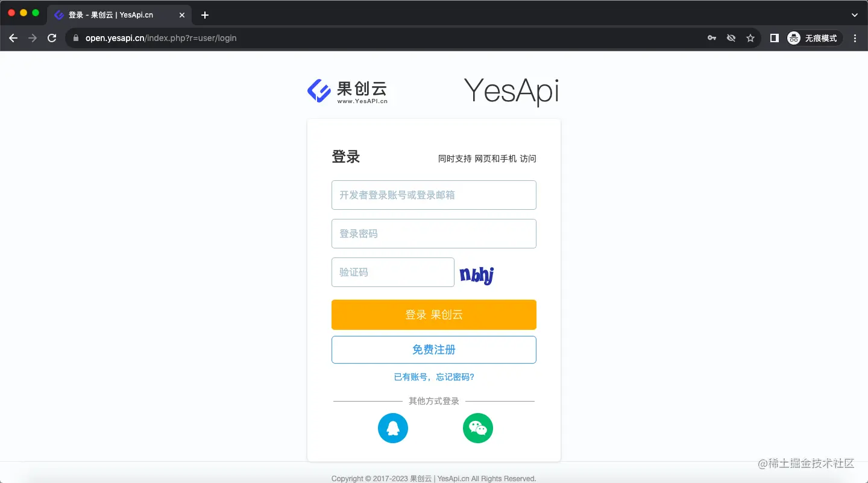Expand the tab search dropdown arrow
868x483 pixels.
tap(854, 15)
